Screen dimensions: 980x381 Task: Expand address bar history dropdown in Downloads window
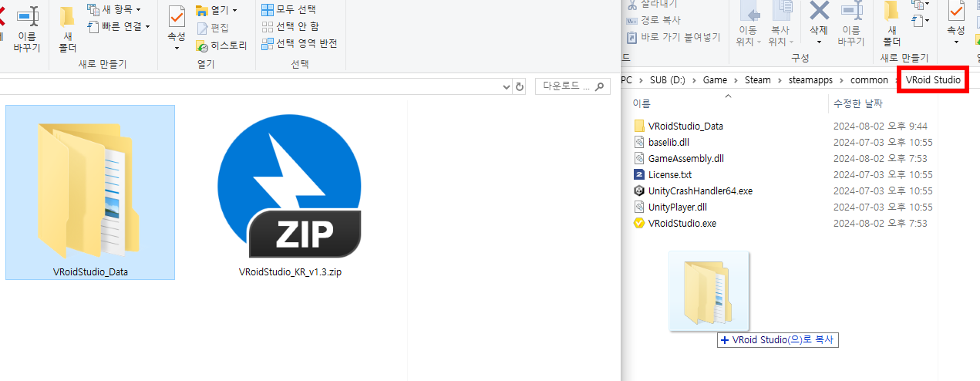506,86
